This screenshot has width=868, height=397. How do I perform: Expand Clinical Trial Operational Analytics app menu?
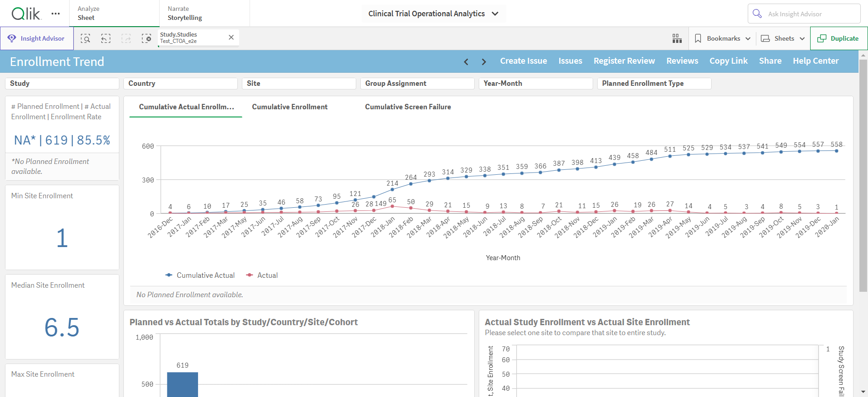pos(434,14)
